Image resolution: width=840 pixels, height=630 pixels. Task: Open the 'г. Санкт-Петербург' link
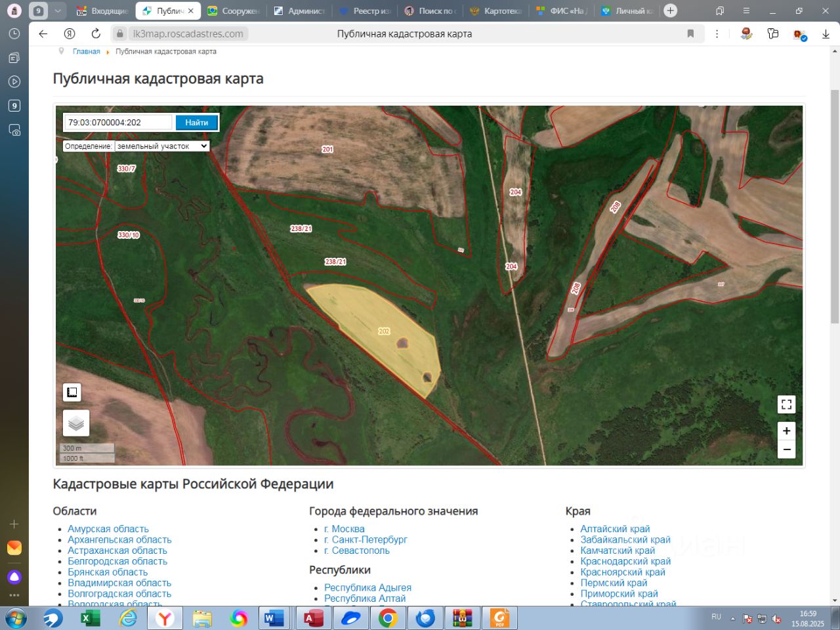click(366, 539)
